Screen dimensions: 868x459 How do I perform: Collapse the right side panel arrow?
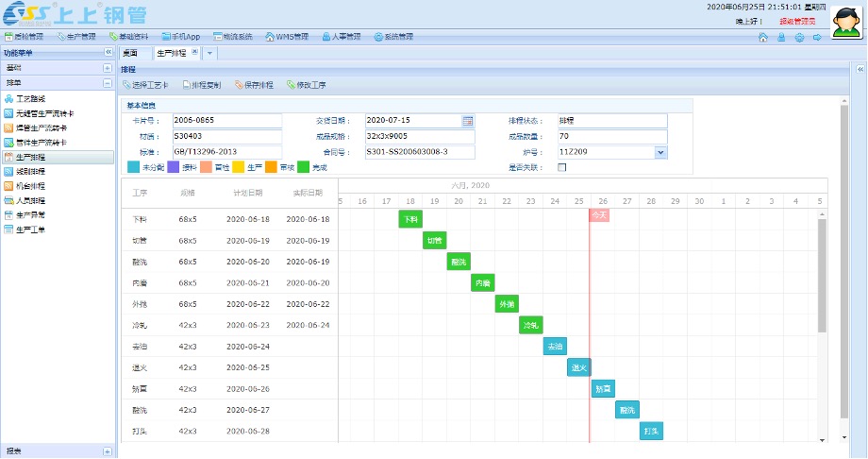pyautogui.click(x=860, y=70)
